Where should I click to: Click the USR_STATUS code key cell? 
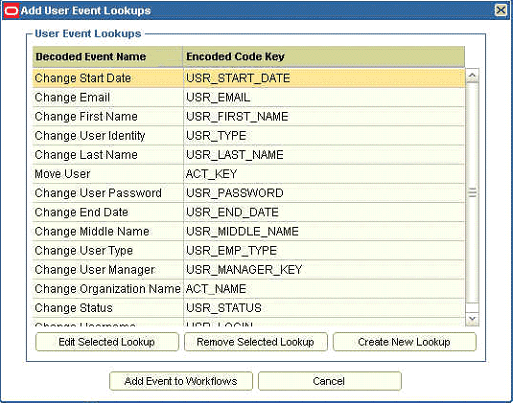point(324,308)
